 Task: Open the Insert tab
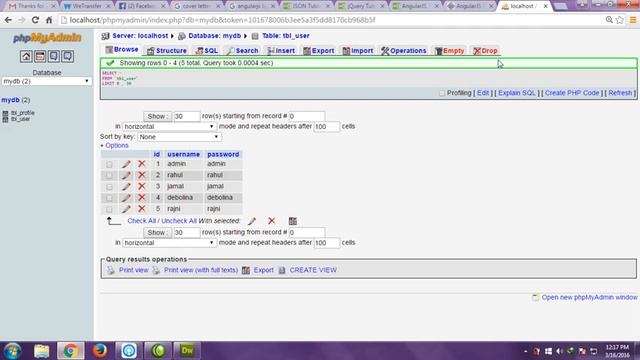(x=281, y=51)
